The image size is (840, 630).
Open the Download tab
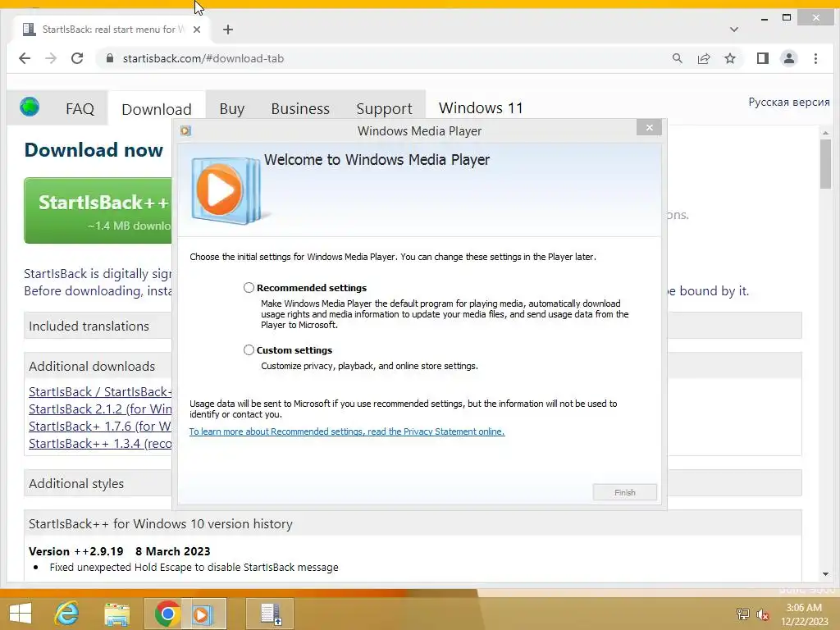click(157, 109)
